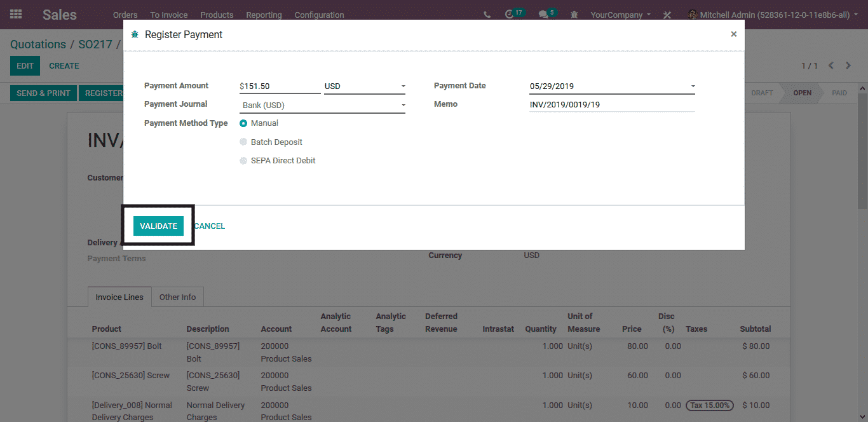Select the Manual payment method
Image resolution: width=868 pixels, height=422 pixels.
pos(243,123)
